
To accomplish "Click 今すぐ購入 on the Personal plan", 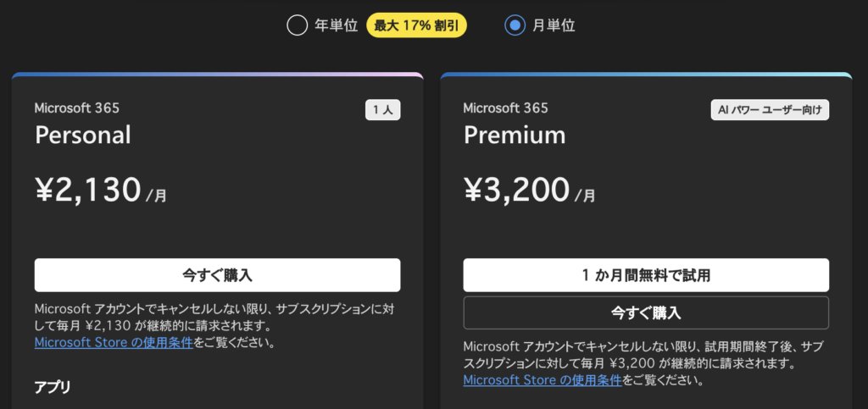I will click(217, 275).
